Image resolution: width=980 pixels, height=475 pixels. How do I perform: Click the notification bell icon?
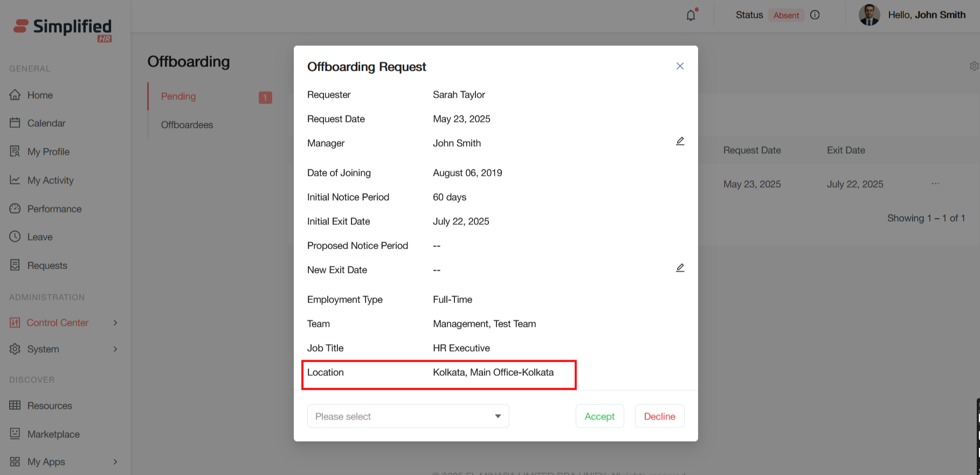(691, 15)
